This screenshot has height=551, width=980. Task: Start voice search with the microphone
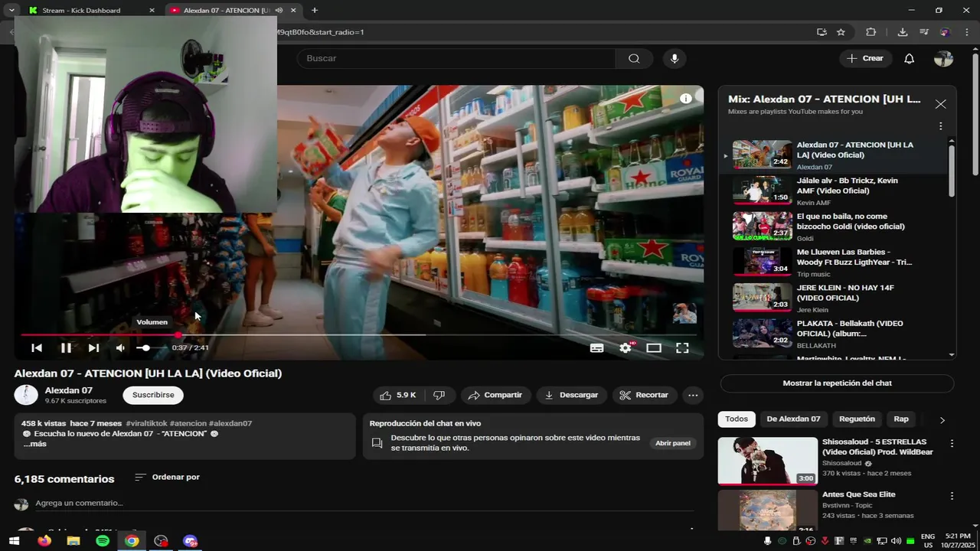(674, 58)
